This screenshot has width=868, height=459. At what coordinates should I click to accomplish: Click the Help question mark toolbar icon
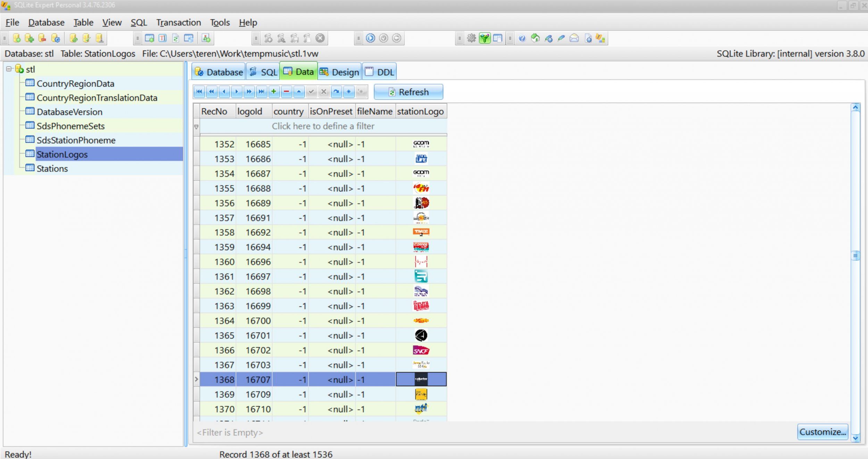click(x=522, y=38)
